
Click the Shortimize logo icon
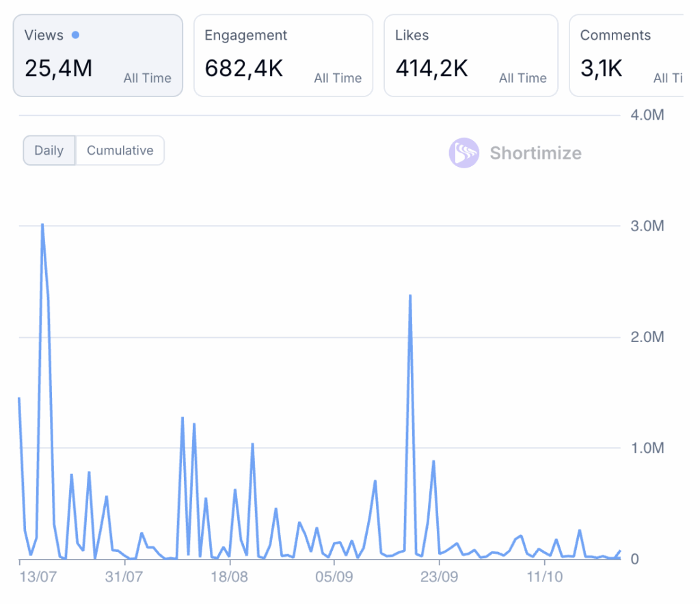coord(463,153)
